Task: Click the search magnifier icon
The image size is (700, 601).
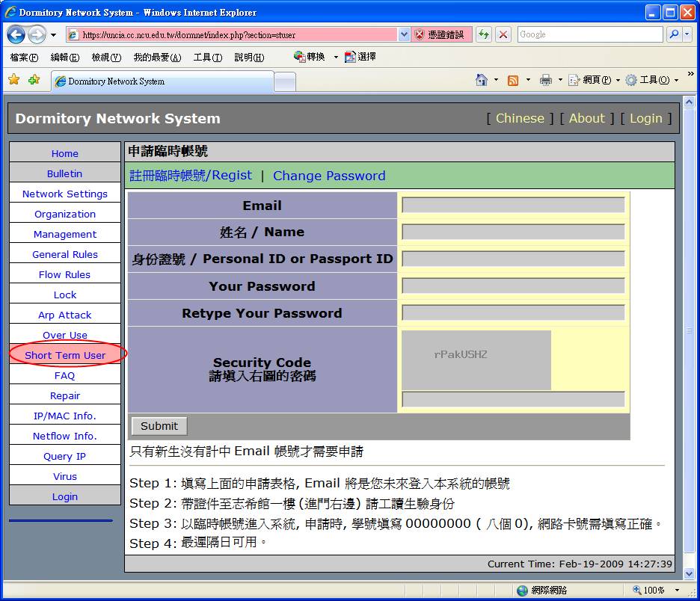Action: pyautogui.click(x=675, y=34)
